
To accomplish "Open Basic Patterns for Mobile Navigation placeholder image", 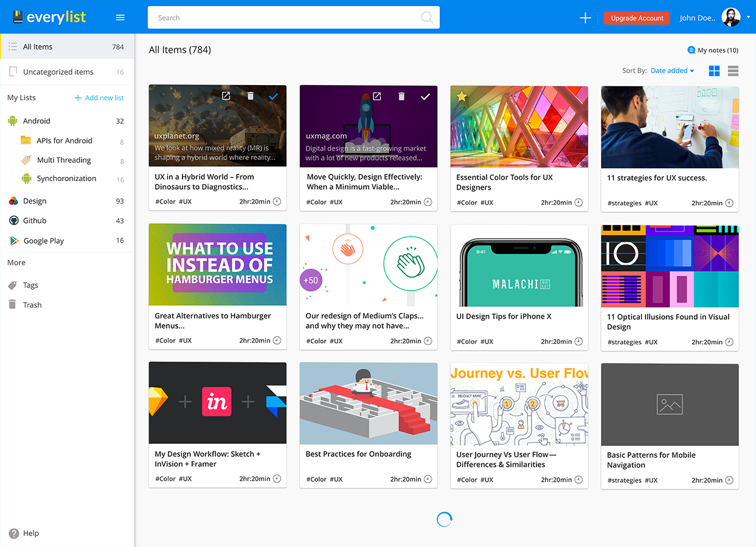I will tap(670, 405).
